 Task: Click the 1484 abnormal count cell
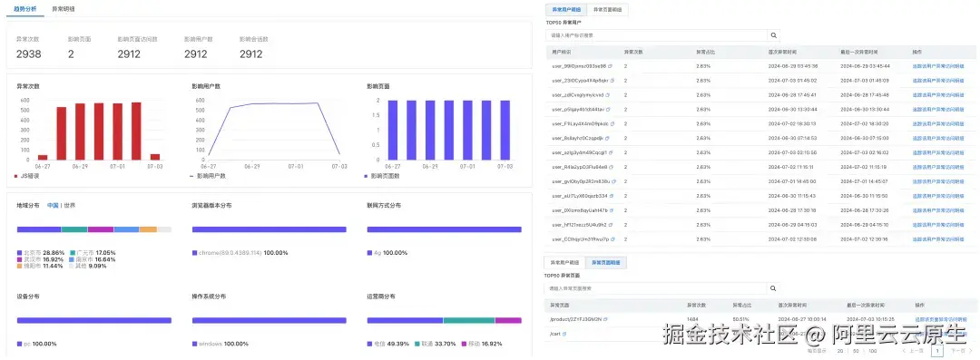[x=692, y=319]
